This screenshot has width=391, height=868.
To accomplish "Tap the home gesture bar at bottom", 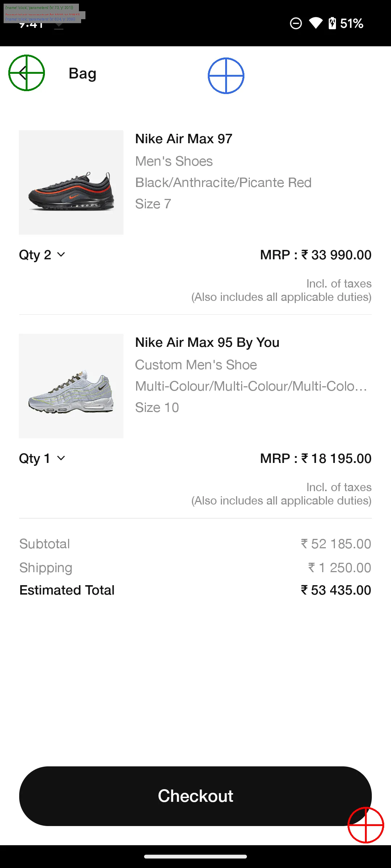I will (195, 856).
